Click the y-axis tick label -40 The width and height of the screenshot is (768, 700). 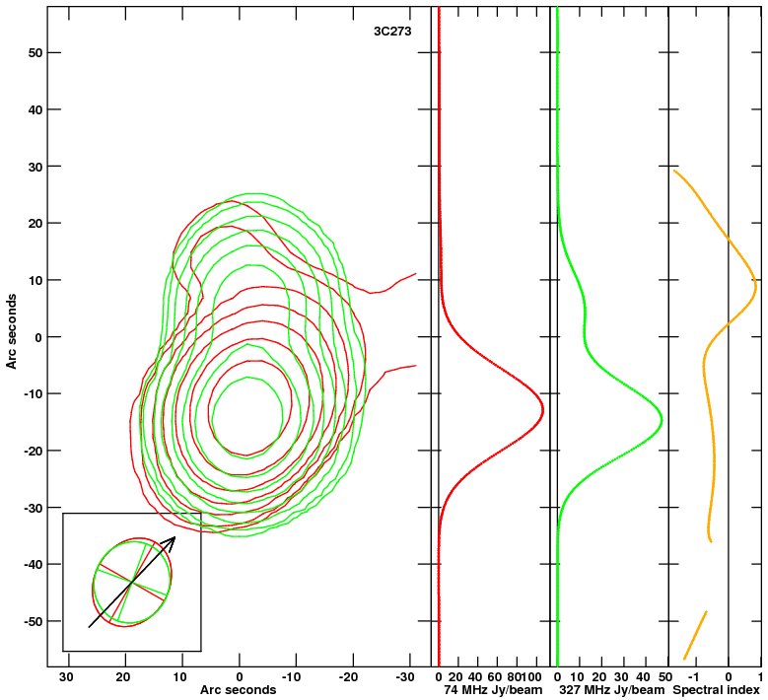click(x=34, y=564)
